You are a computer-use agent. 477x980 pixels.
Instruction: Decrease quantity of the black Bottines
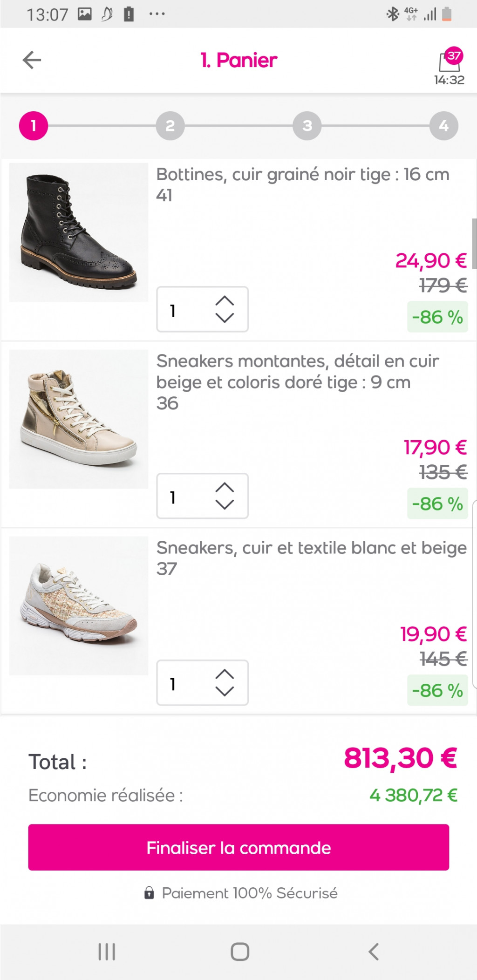[225, 318]
